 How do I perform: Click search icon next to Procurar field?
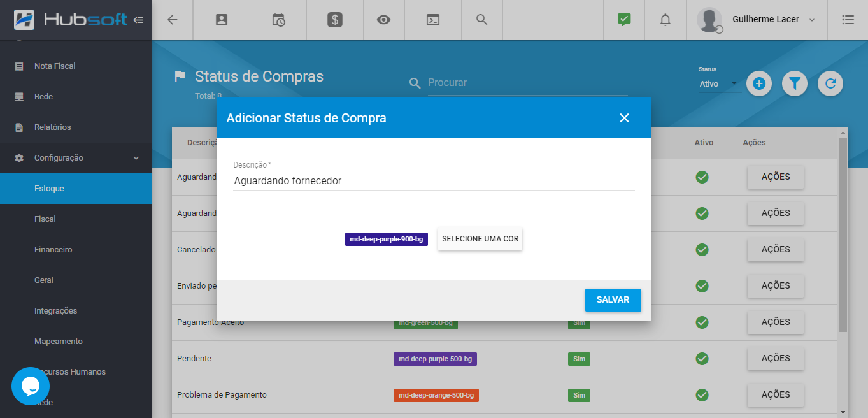[415, 83]
